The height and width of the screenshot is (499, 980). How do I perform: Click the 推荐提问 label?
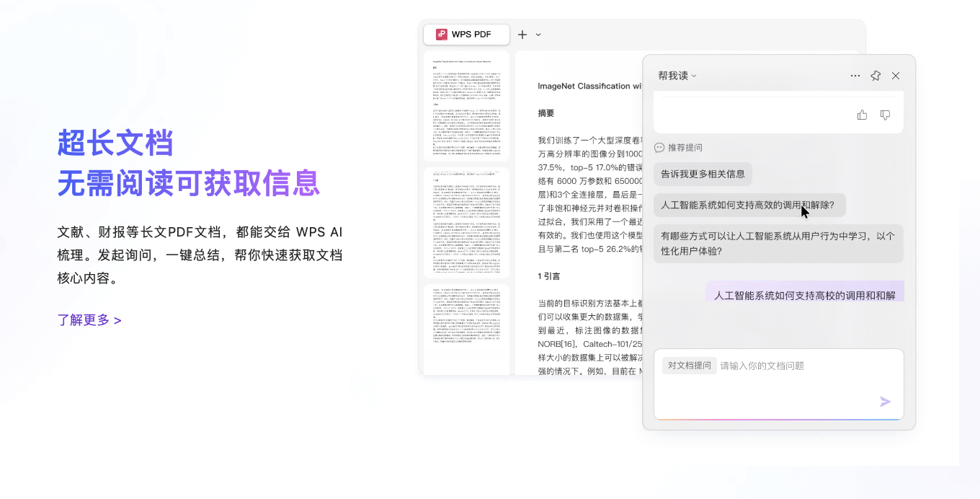tap(685, 147)
